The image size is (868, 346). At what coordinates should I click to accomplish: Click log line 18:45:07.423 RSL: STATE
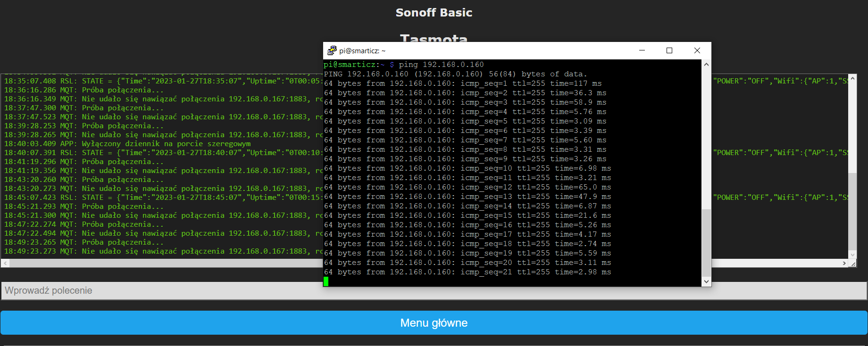(x=163, y=198)
